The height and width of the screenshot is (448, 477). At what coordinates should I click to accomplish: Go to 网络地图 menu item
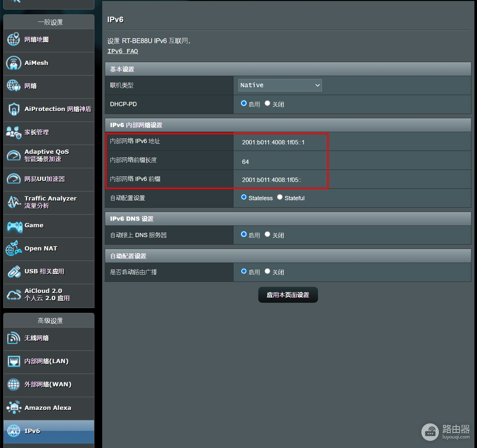click(x=49, y=40)
